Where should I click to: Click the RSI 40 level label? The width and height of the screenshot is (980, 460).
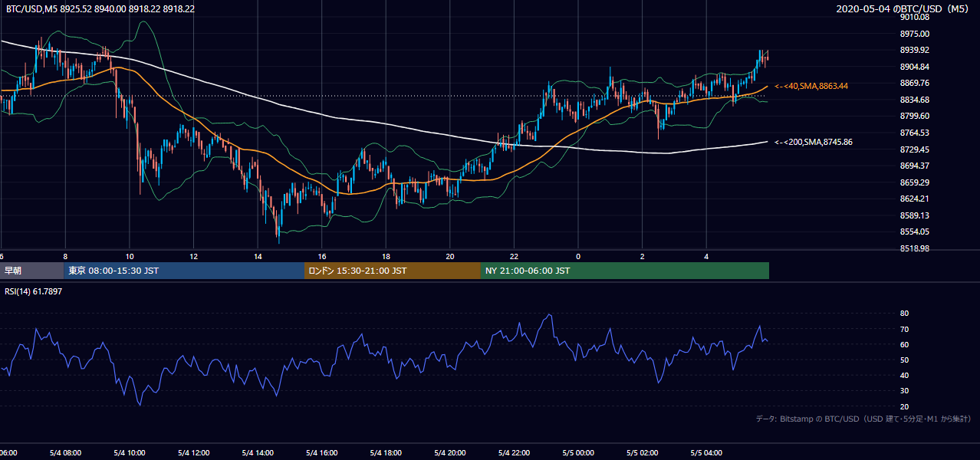904,375
